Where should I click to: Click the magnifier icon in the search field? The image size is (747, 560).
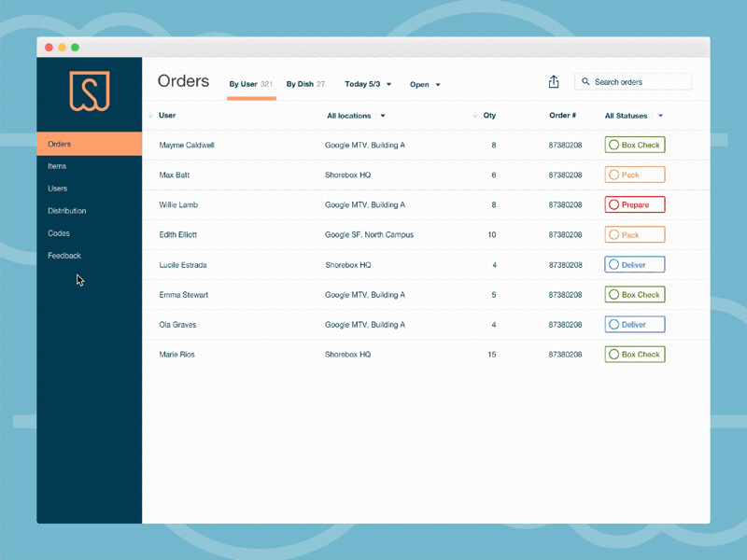click(585, 81)
